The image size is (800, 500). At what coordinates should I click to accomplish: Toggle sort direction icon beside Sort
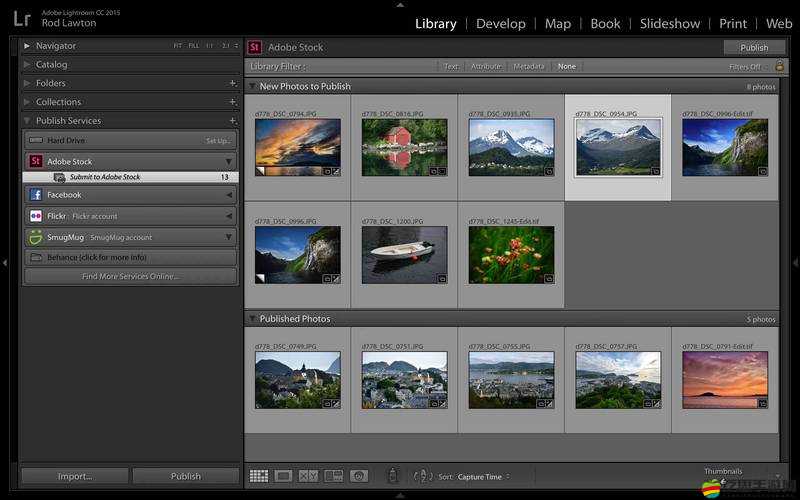[x=422, y=477]
